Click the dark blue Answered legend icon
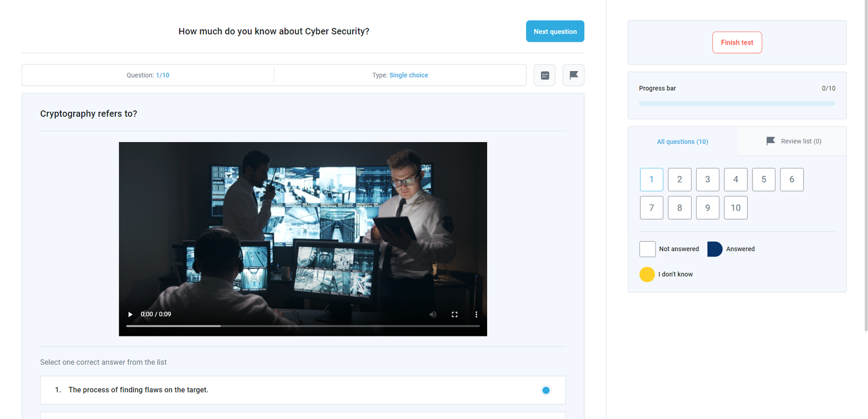This screenshot has width=868, height=419. tap(714, 249)
